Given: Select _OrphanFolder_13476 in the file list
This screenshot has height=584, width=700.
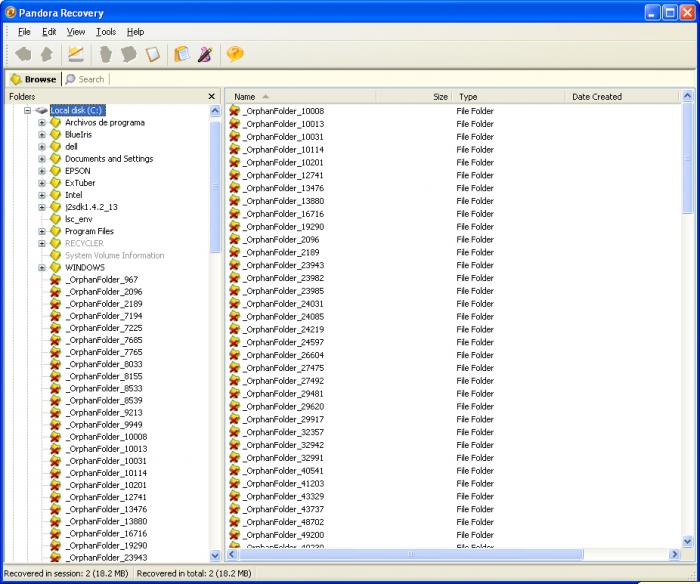Looking at the screenshot, I should click(283, 188).
